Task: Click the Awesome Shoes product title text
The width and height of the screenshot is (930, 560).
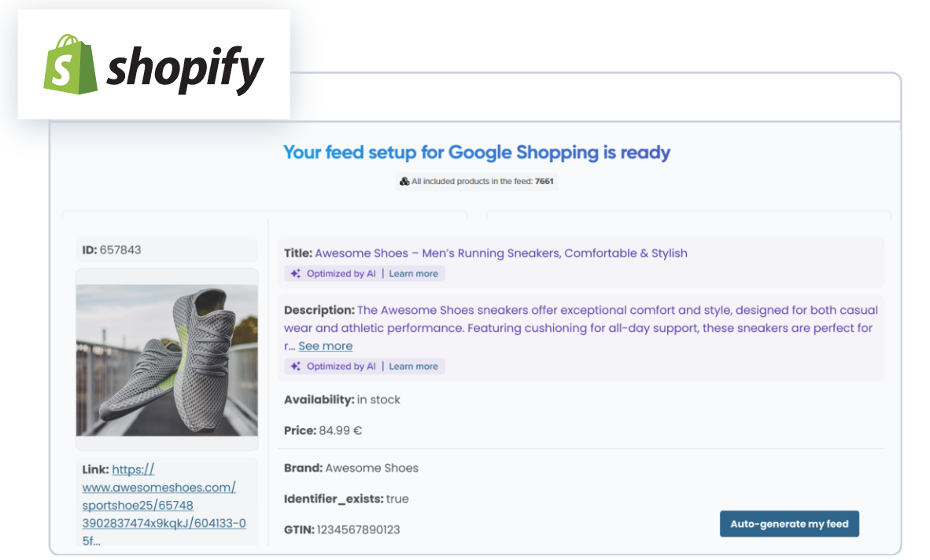Action: [x=500, y=253]
